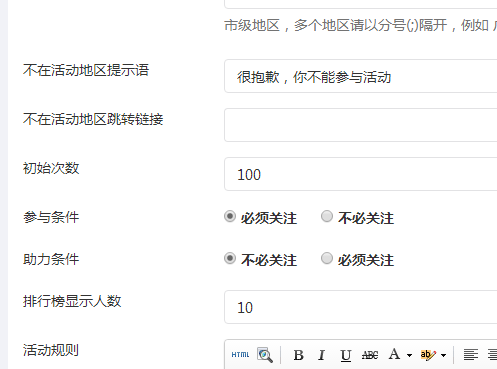
Task: Select 必须关注 for 参与条件
Action: (230, 216)
